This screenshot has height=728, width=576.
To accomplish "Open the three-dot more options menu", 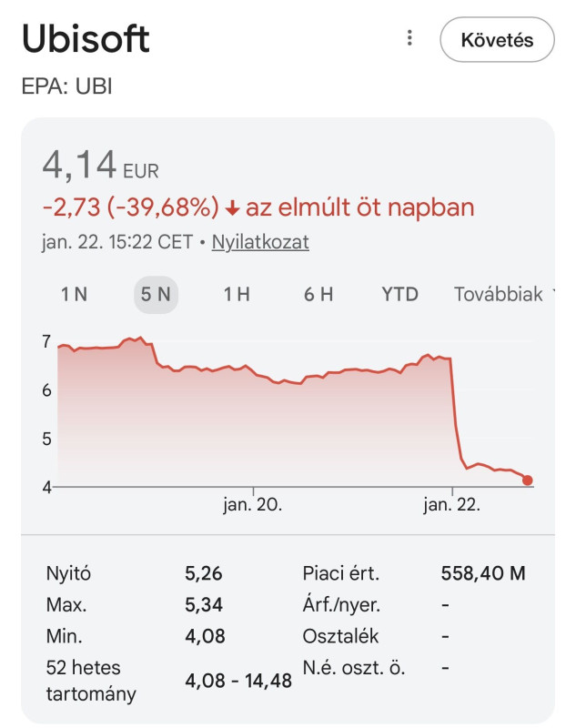I will pos(409,39).
